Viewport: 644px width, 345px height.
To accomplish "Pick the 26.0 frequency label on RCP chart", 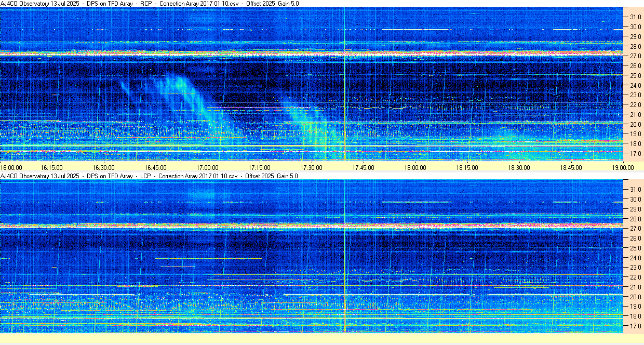I will 636,65.
